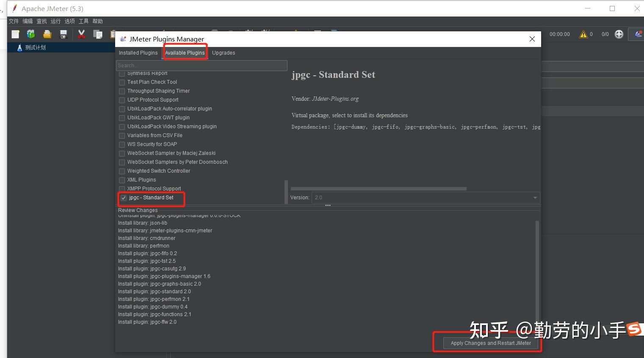Image resolution: width=644 pixels, height=358 pixels.
Task: Click the 00:00:00 elapsed timer
Action: pyautogui.click(x=560, y=34)
